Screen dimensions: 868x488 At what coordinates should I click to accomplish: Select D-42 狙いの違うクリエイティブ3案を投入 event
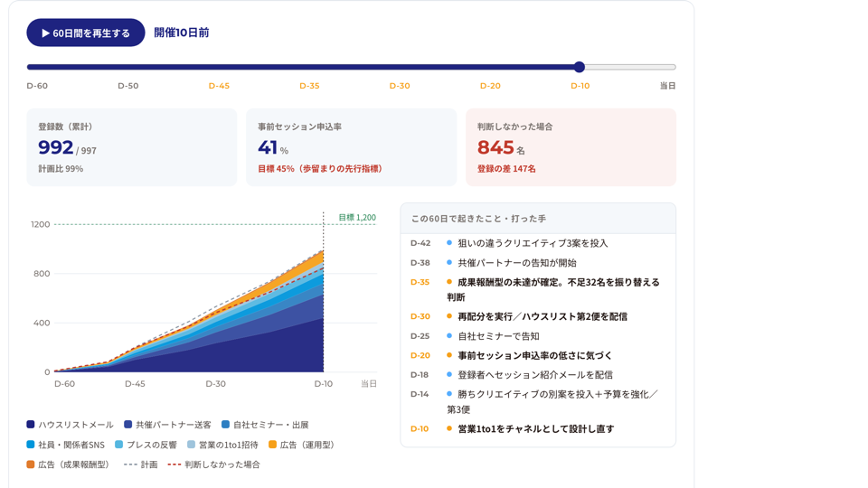coord(537,243)
